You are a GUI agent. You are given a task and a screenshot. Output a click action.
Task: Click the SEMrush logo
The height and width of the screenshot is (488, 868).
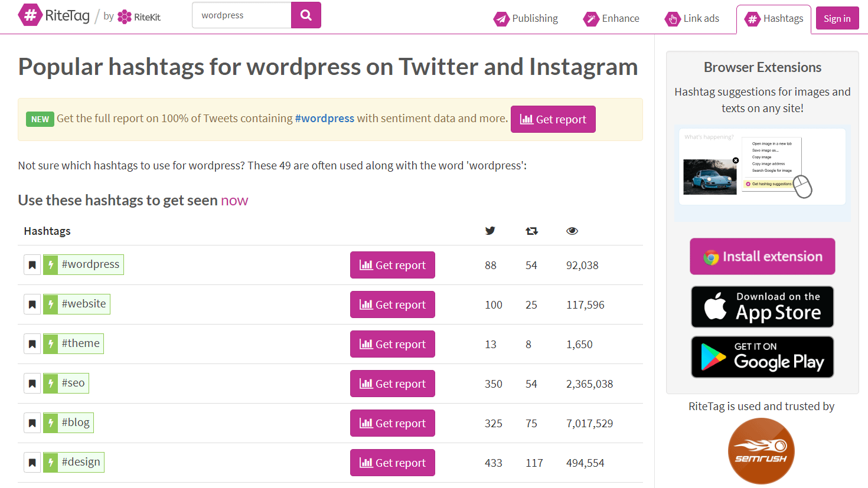pyautogui.click(x=761, y=451)
